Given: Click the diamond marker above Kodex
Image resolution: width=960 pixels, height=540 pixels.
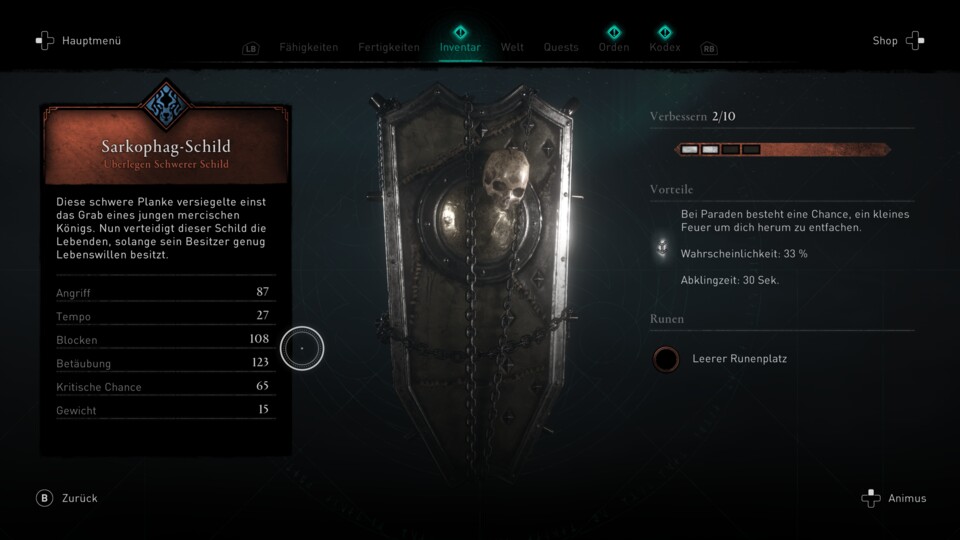Looking at the screenshot, I should 665,32.
